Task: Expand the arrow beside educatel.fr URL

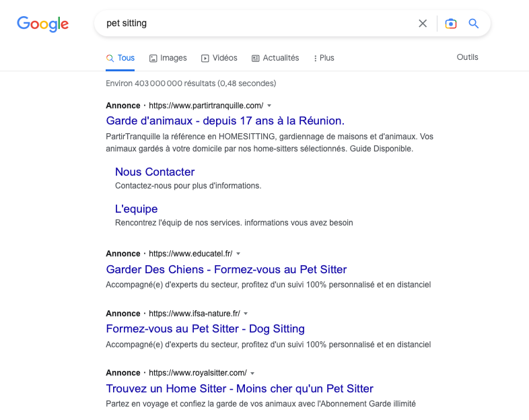Action: [x=238, y=254]
